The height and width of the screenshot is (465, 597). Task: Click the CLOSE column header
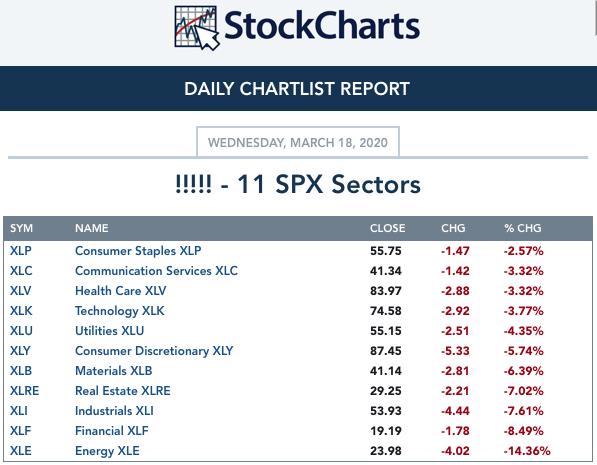click(387, 228)
